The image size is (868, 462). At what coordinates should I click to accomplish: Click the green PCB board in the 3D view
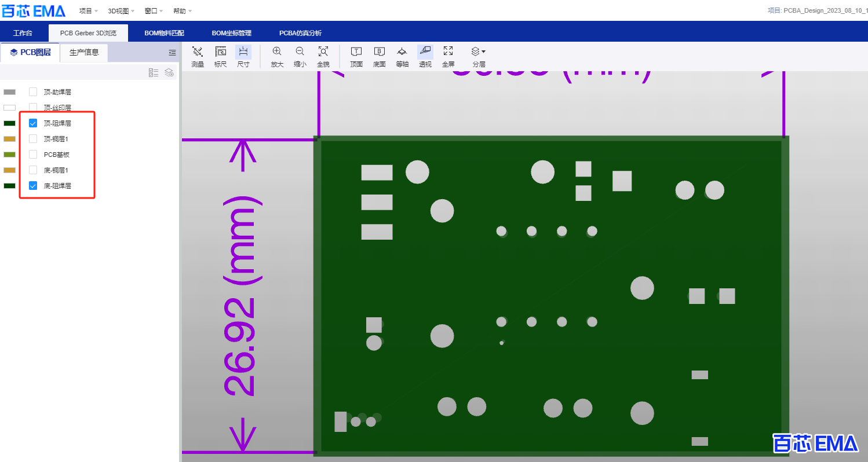(x=551, y=296)
